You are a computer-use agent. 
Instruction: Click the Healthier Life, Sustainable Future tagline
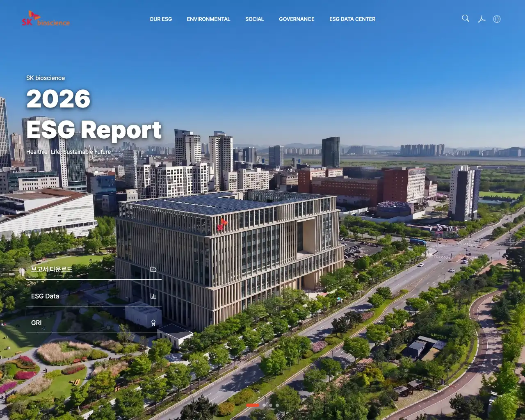pos(68,152)
